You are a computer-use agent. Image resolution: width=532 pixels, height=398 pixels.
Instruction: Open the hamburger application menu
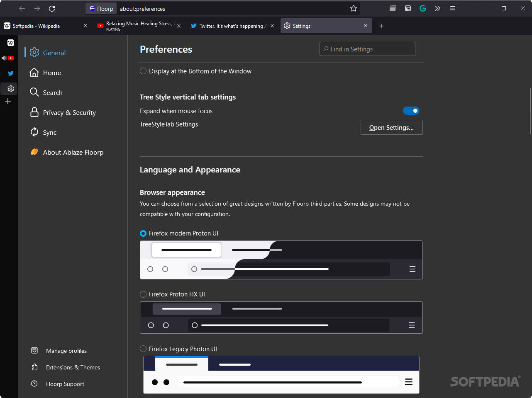click(x=453, y=8)
